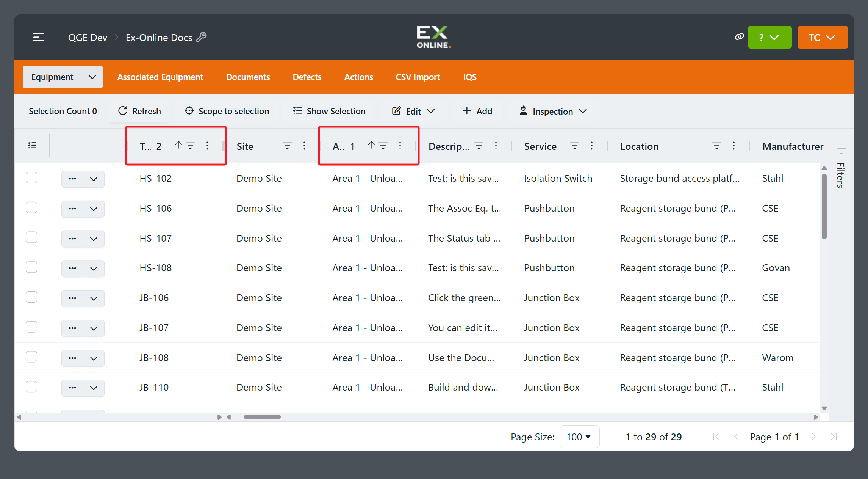Open the Page Size 100 dropdown
The image size is (868, 479).
click(x=579, y=437)
